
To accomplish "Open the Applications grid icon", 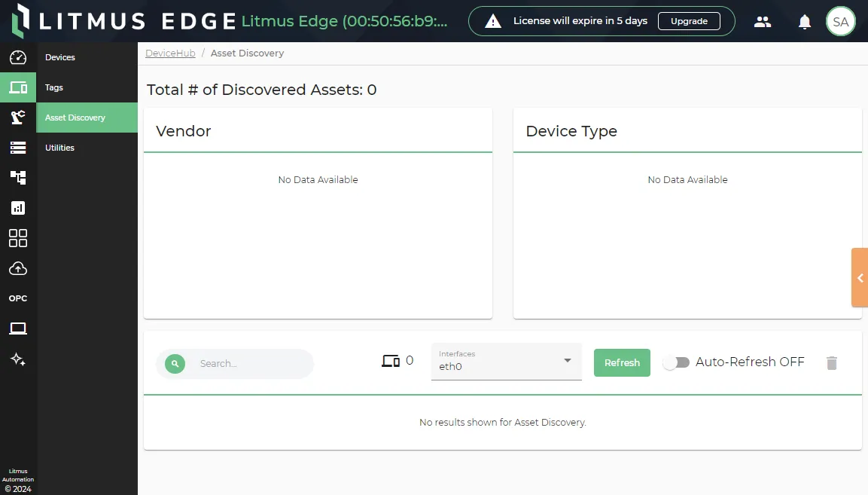I will [18, 238].
